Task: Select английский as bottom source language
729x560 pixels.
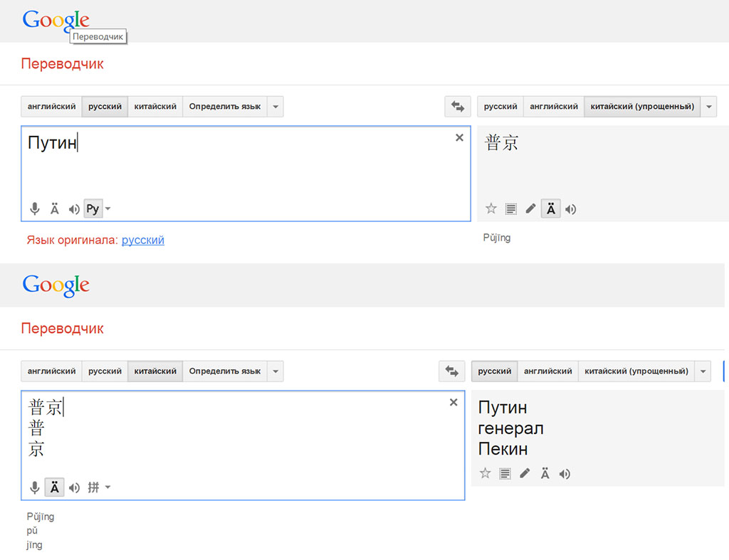Action: point(51,371)
